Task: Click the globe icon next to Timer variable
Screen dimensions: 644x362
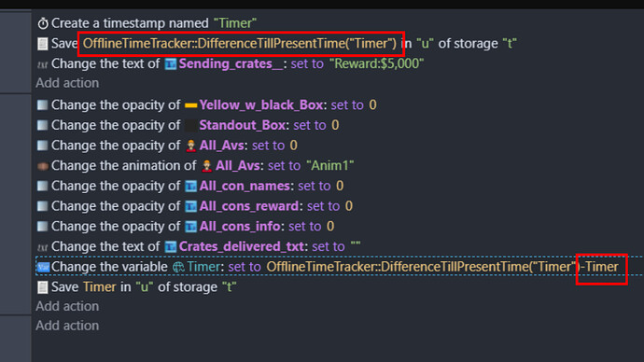Action: [178, 267]
